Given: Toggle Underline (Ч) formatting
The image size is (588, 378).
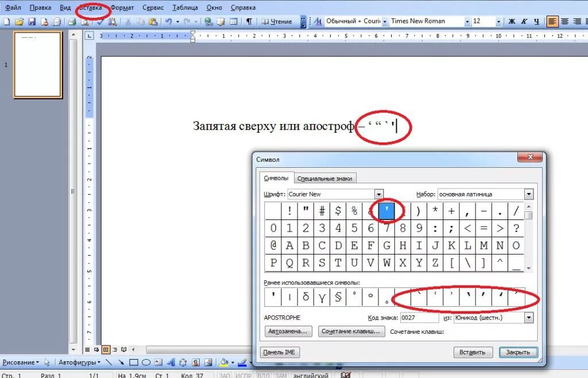Looking at the screenshot, I should tap(537, 22).
